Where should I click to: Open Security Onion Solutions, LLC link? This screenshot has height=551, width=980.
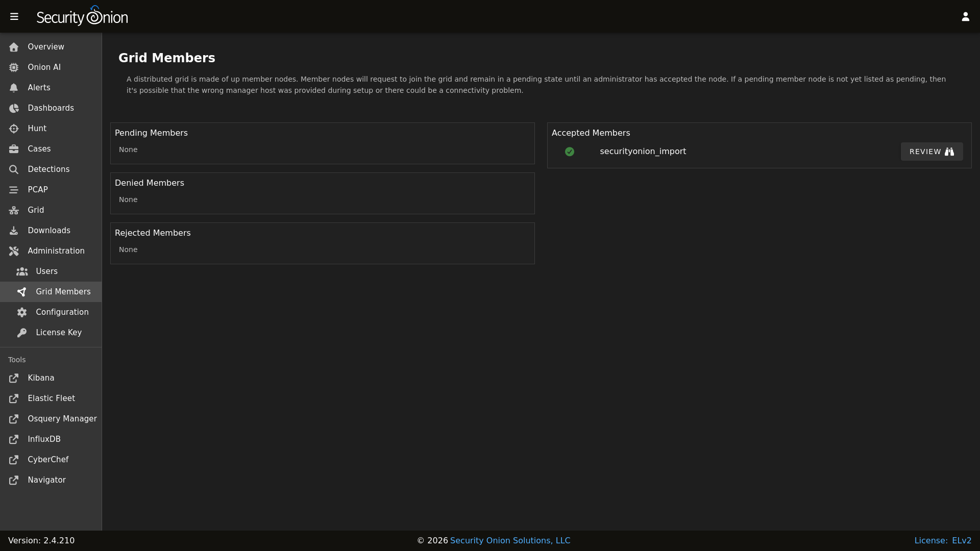[x=510, y=540]
